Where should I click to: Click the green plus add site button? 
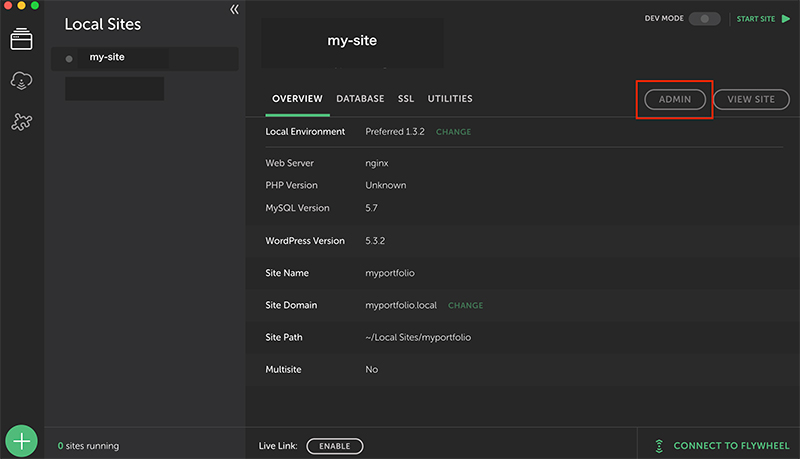coord(21,441)
